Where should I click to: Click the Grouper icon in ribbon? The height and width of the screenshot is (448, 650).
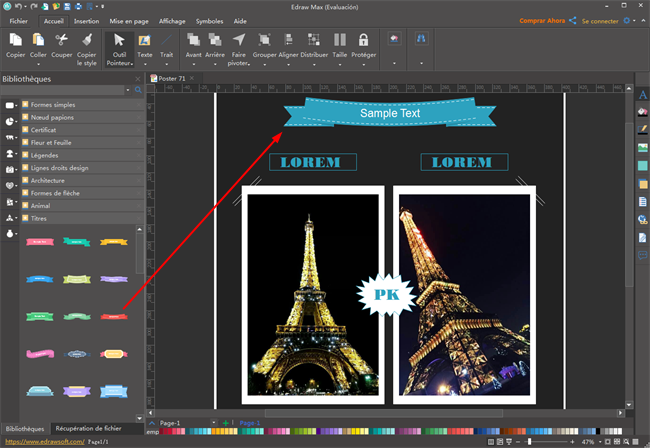pyautogui.click(x=265, y=41)
